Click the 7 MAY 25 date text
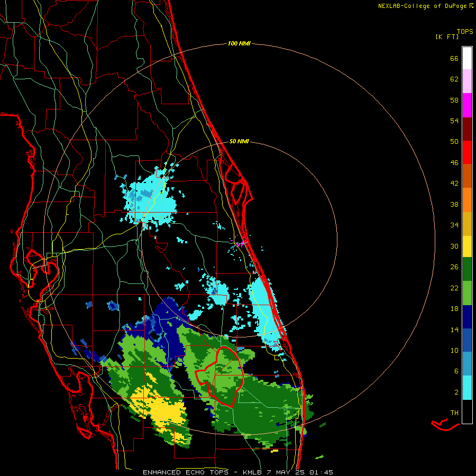476x476 pixels. point(286,472)
